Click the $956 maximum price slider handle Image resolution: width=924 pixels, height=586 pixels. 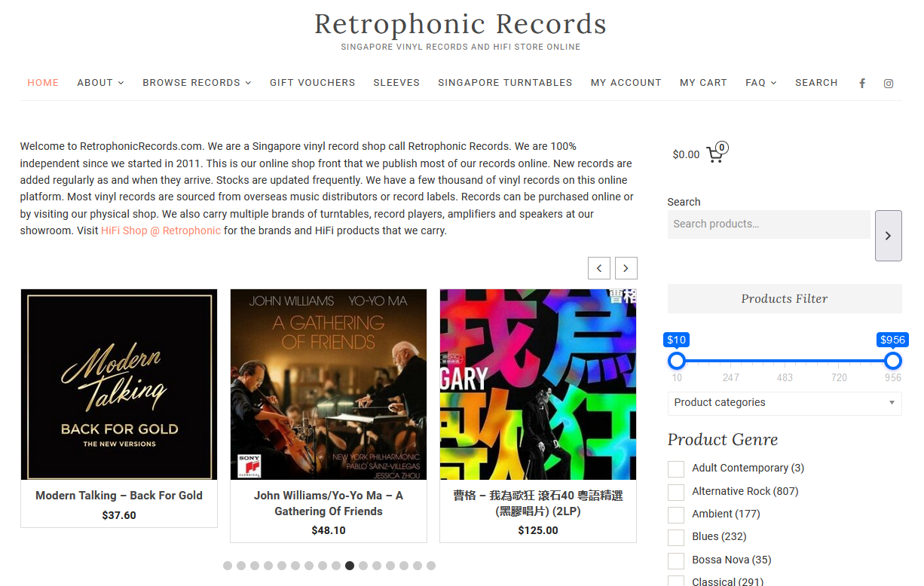click(x=893, y=361)
